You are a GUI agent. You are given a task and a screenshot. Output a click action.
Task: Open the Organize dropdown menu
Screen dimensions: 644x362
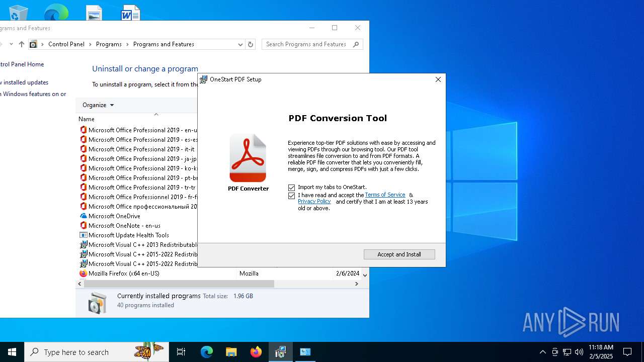click(x=98, y=105)
